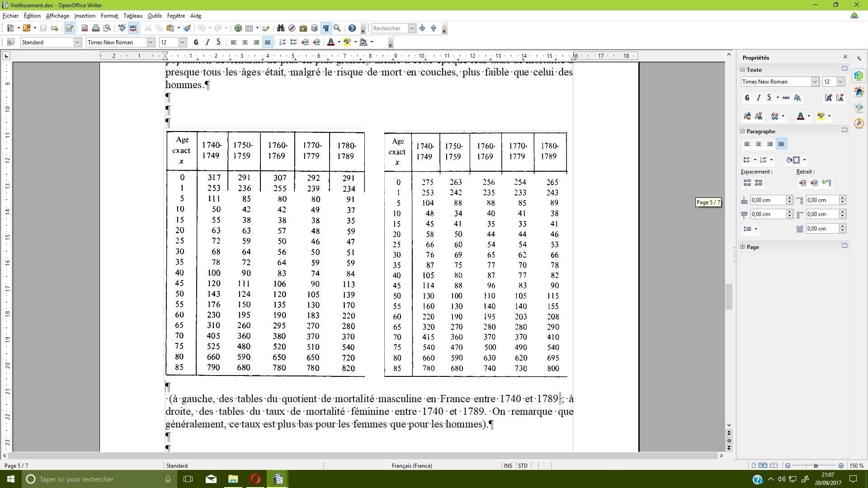Click the paintbrush format clone icon
868x488 pixels.
pyautogui.click(x=187, y=28)
